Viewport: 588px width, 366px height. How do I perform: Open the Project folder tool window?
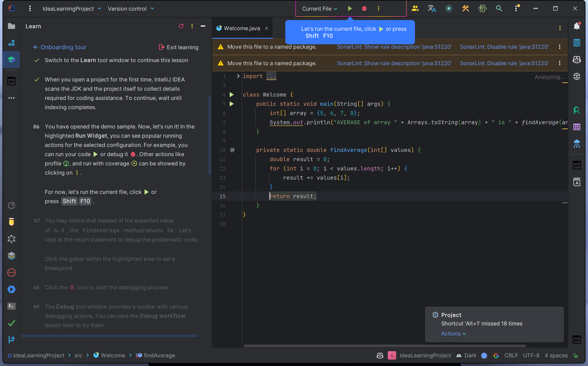click(x=11, y=26)
